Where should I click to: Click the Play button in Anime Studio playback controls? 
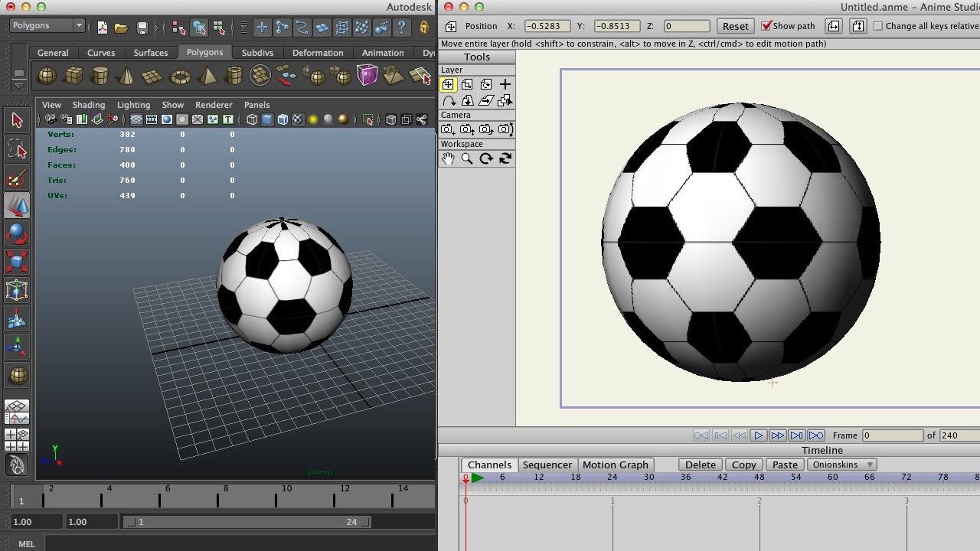coord(758,435)
